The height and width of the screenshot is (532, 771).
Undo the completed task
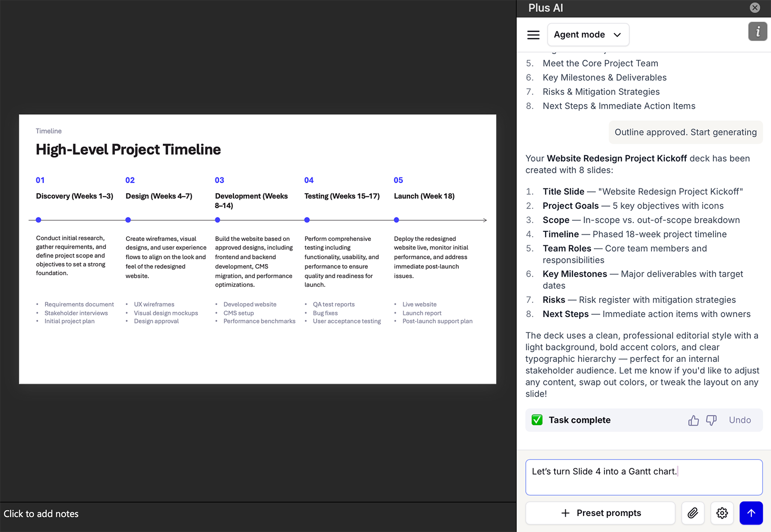[740, 420]
